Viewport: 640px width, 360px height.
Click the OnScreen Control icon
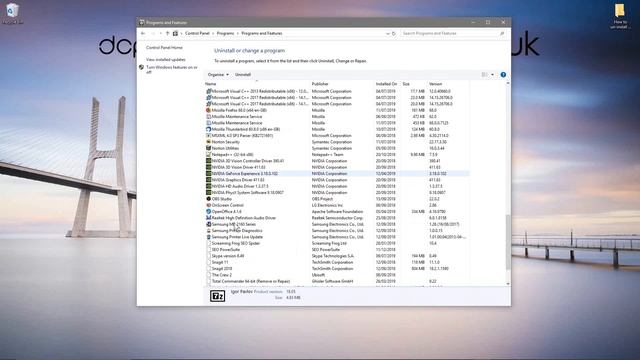click(x=209, y=205)
